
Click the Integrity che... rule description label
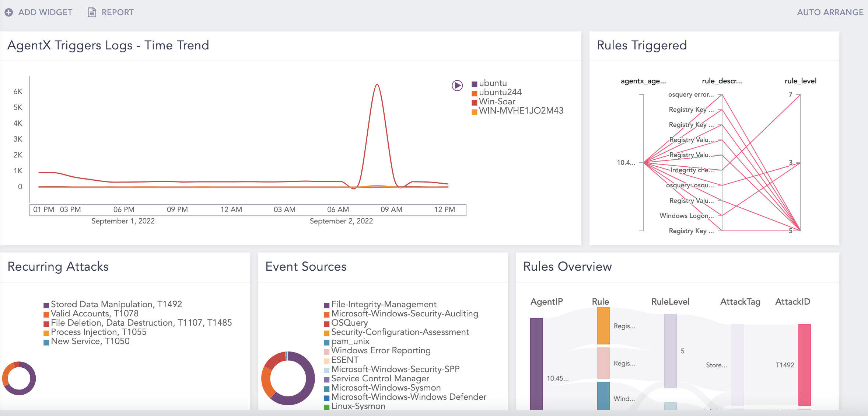(692, 170)
